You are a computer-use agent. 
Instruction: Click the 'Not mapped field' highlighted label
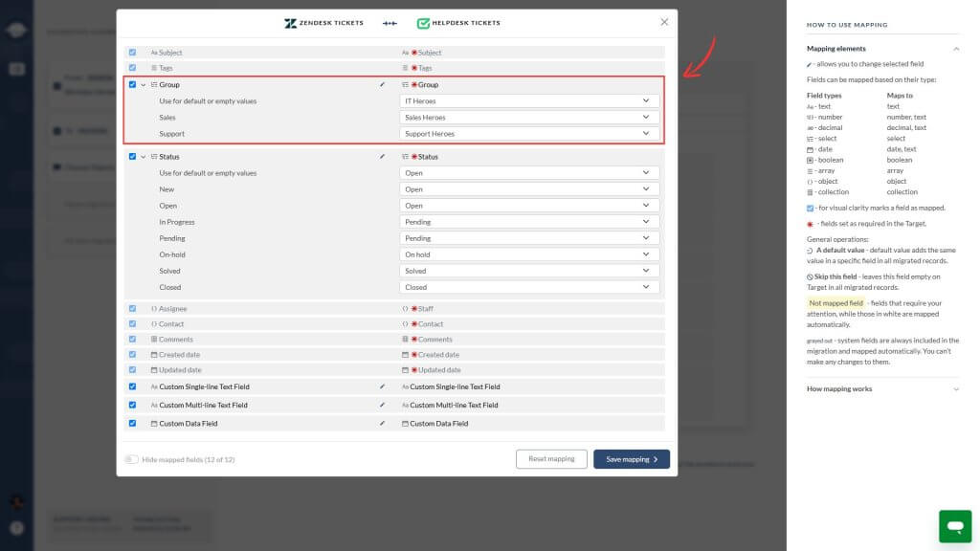click(835, 303)
